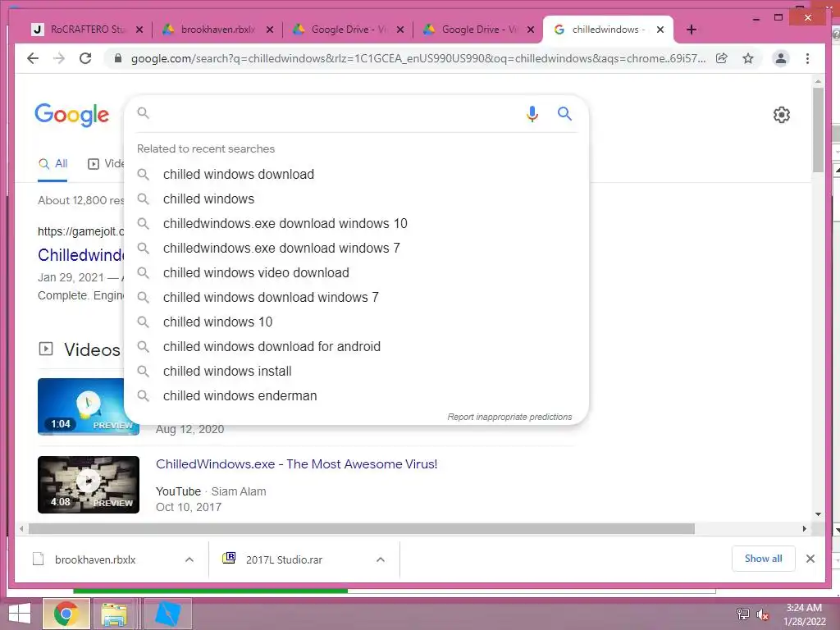Go back with browser back arrow

pos(33,58)
